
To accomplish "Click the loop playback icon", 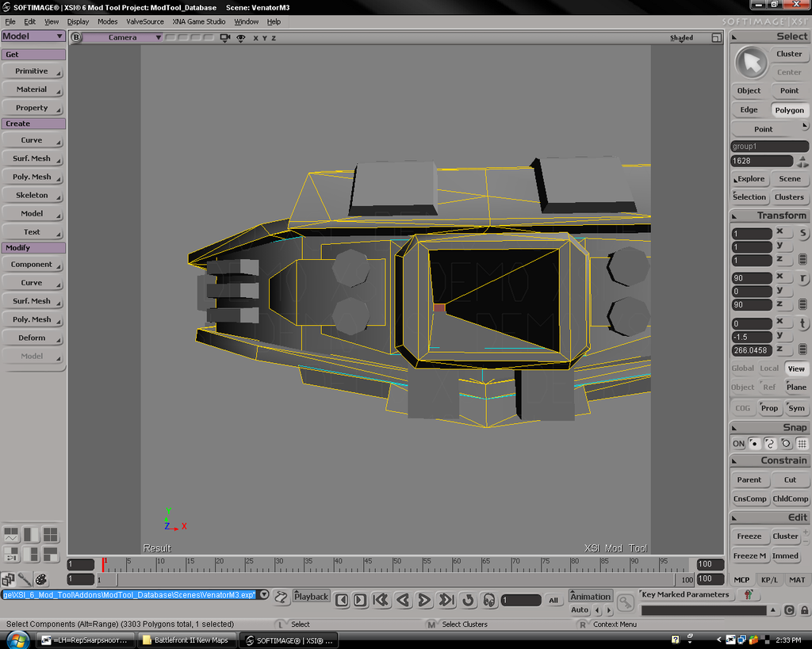I will click(x=468, y=600).
